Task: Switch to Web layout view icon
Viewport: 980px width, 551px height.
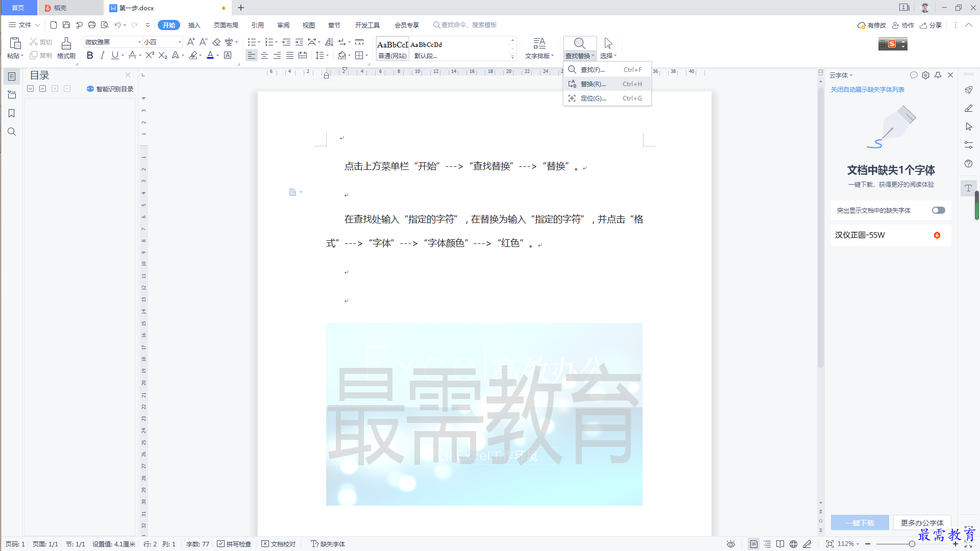Action: pyautogui.click(x=793, y=544)
